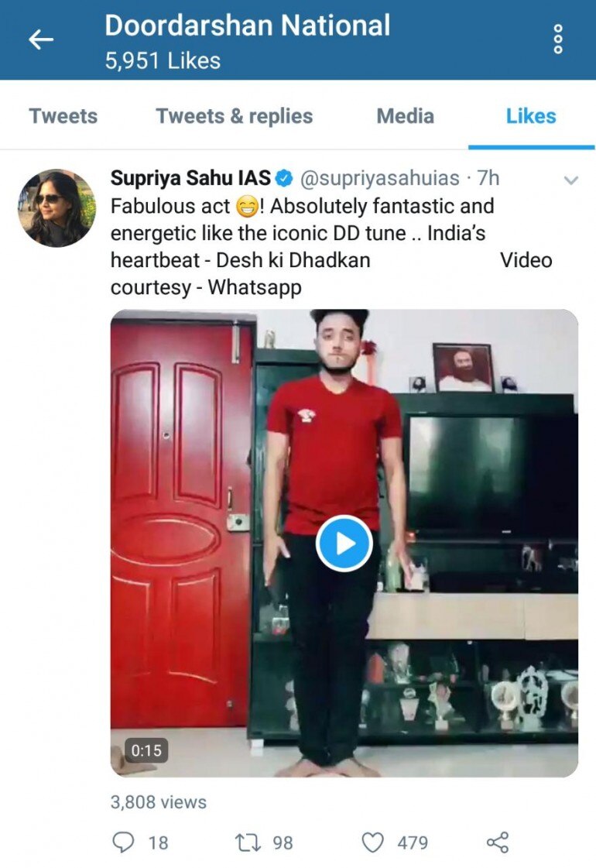Open Supriya Sahu IAS display name
Viewport: 596px width, 868px height.
(191, 178)
